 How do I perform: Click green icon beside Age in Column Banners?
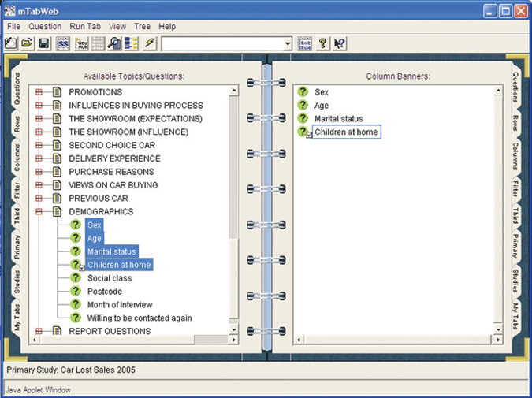pos(303,105)
